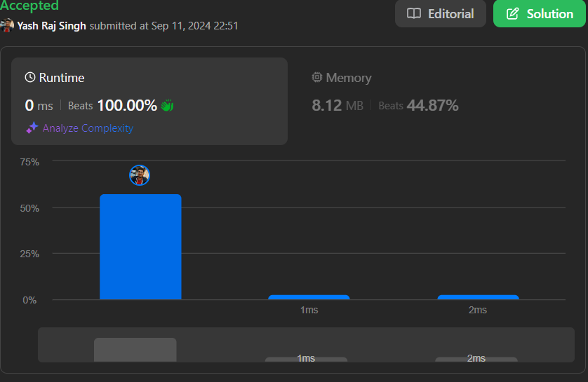Click the small avatar beside Yash Raj Singh
This screenshot has height=382, width=588.
7,25
